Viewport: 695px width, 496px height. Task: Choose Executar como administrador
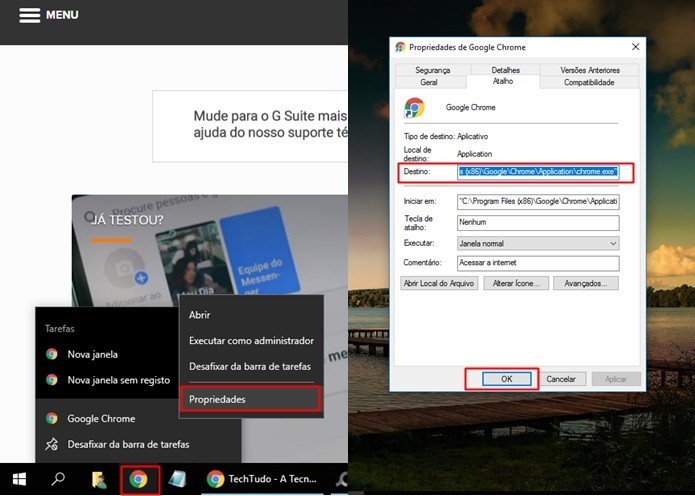(251, 341)
